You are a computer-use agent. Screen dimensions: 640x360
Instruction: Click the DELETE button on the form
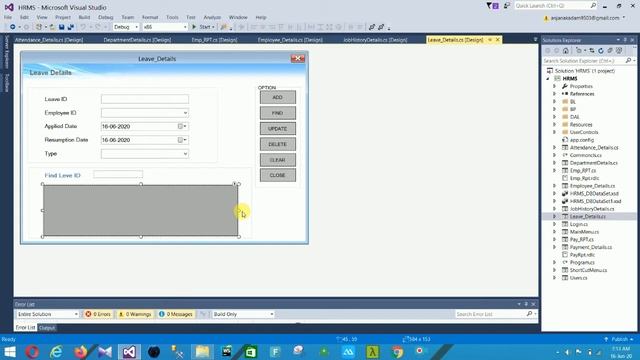pos(278,144)
